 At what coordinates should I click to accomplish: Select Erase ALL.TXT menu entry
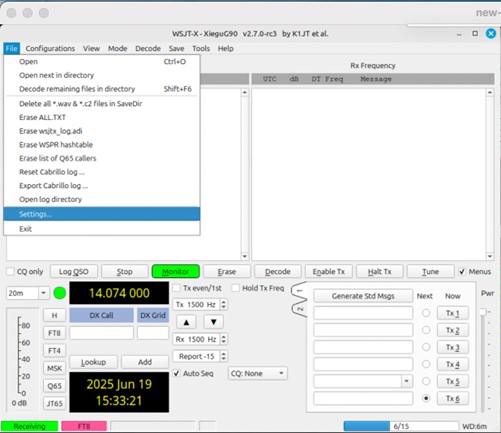[x=102, y=117]
